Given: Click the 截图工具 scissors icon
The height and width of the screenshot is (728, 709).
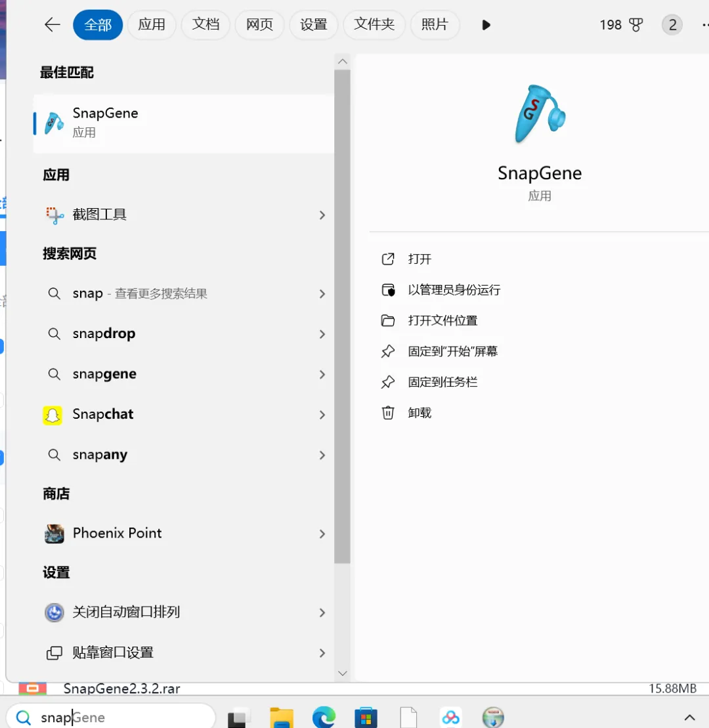Looking at the screenshot, I should [54, 215].
